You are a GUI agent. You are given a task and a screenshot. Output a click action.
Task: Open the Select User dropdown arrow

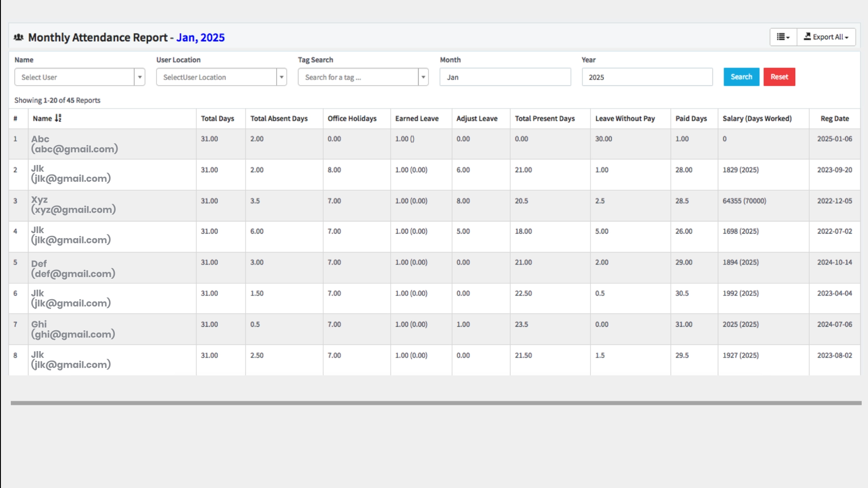(x=140, y=77)
